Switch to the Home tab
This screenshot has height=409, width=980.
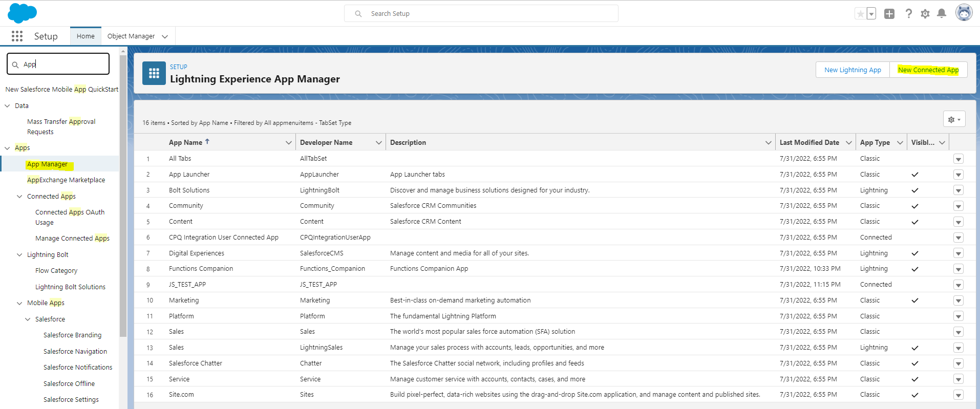coord(86,36)
